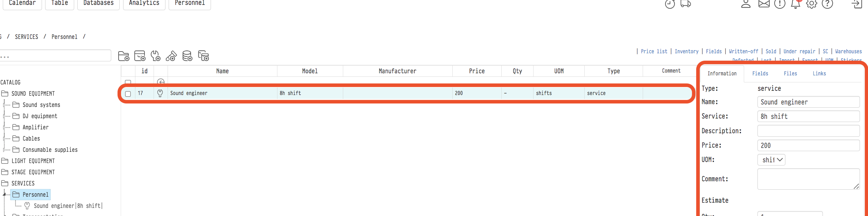Viewport: 868px width, 216px height.
Task: Click the add folder toolbar icon
Action: click(124, 56)
